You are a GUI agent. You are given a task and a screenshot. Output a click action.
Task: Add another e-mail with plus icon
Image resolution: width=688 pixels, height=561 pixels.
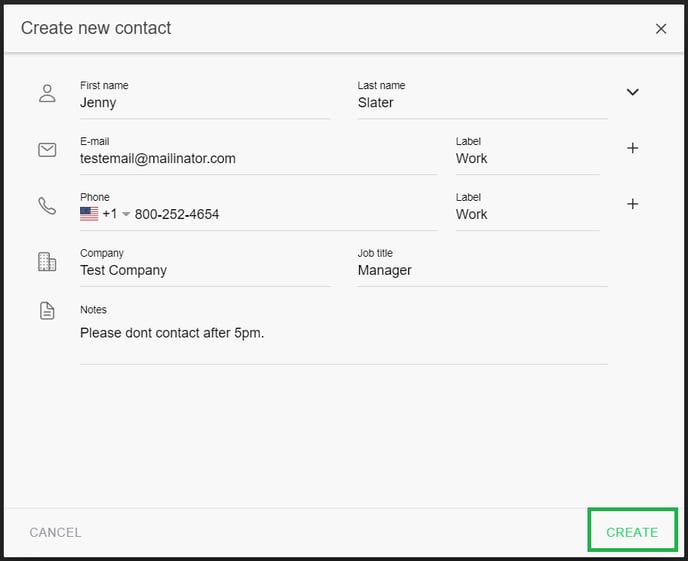pyautogui.click(x=632, y=148)
